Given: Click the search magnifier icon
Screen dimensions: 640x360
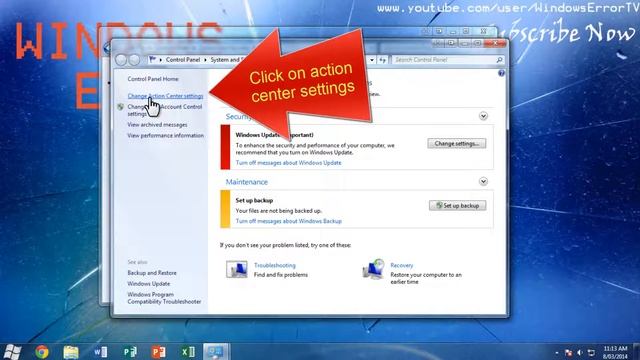Looking at the screenshot, I should pyautogui.click(x=499, y=60).
